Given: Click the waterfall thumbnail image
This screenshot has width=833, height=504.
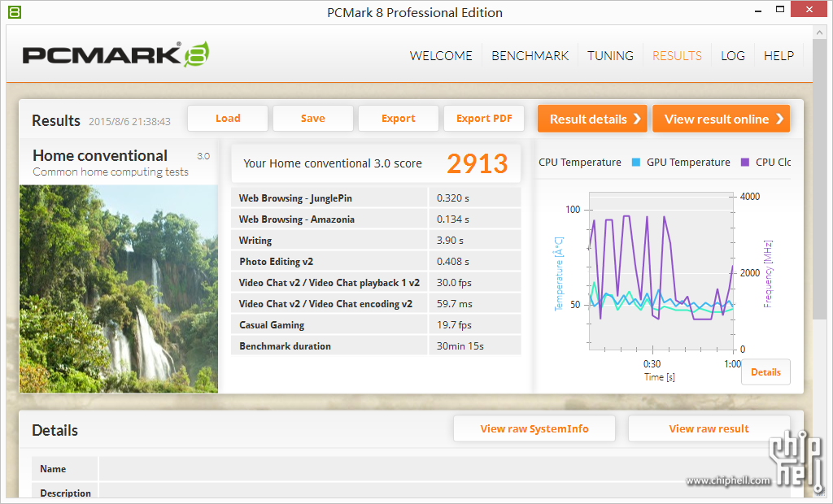Looking at the screenshot, I should click(119, 289).
